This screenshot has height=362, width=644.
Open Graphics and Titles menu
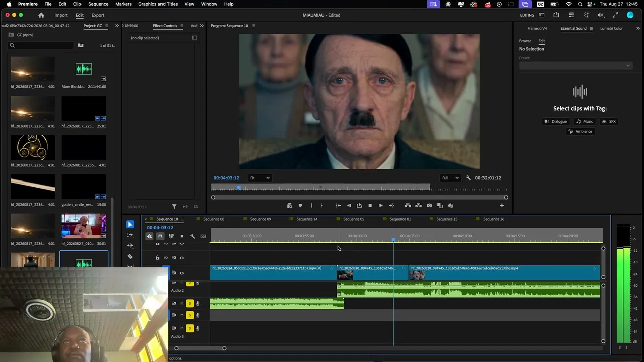158,4
